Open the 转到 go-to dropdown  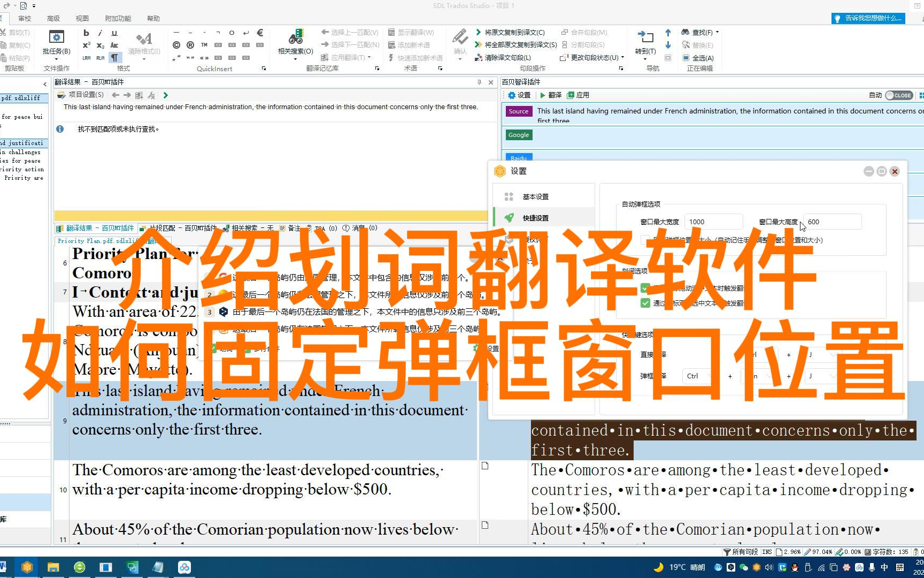(x=645, y=44)
